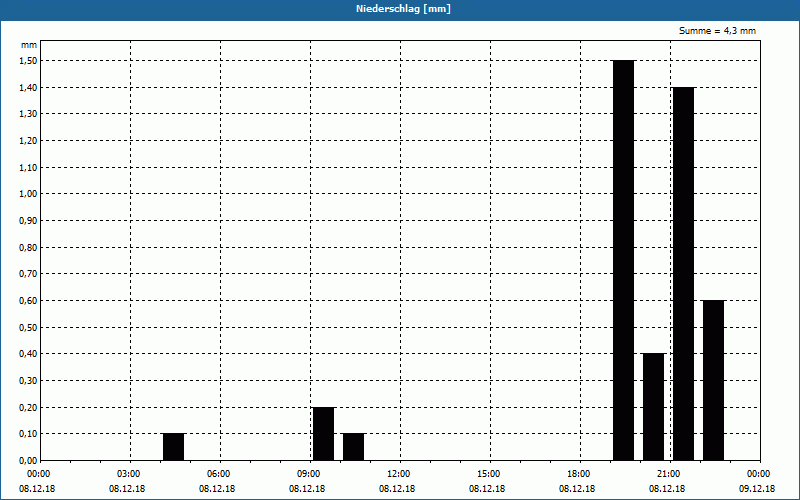Click the 1,50 y-axis label
The image size is (800, 500).
click(x=28, y=61)
